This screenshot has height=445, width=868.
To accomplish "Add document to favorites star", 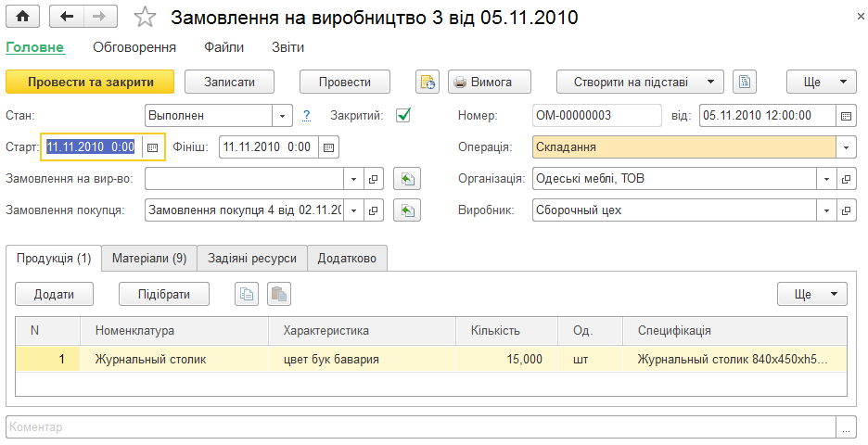I will pyautogui.click(x=145, y=18).
